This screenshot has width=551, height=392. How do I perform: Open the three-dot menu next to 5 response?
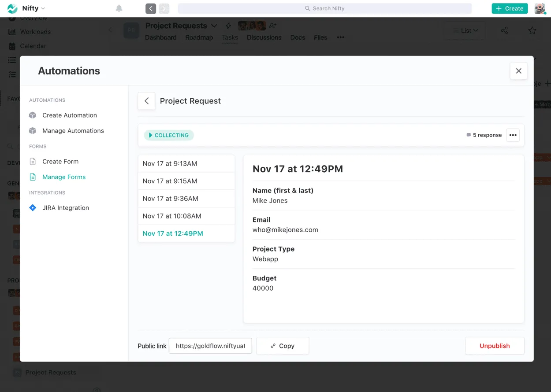click(513, 135)
